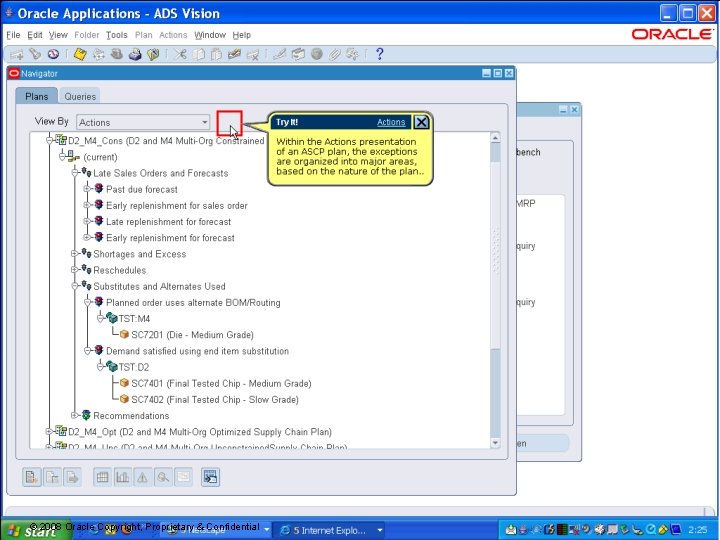The width and height of the screenshot is (720, 540).
Task: Click the magnifier search icon in Navigator bottom bar
Action: 163,478
